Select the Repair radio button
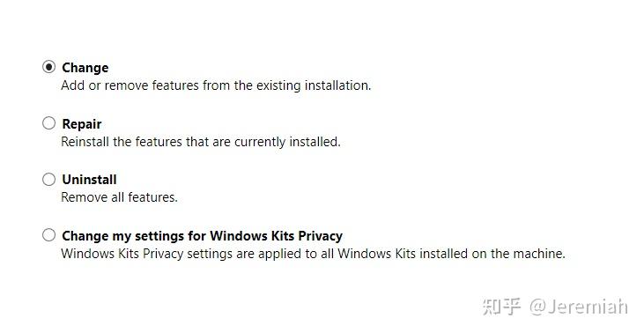The height and width of the screenshot is (333, 644). click(x=48, y=122)
